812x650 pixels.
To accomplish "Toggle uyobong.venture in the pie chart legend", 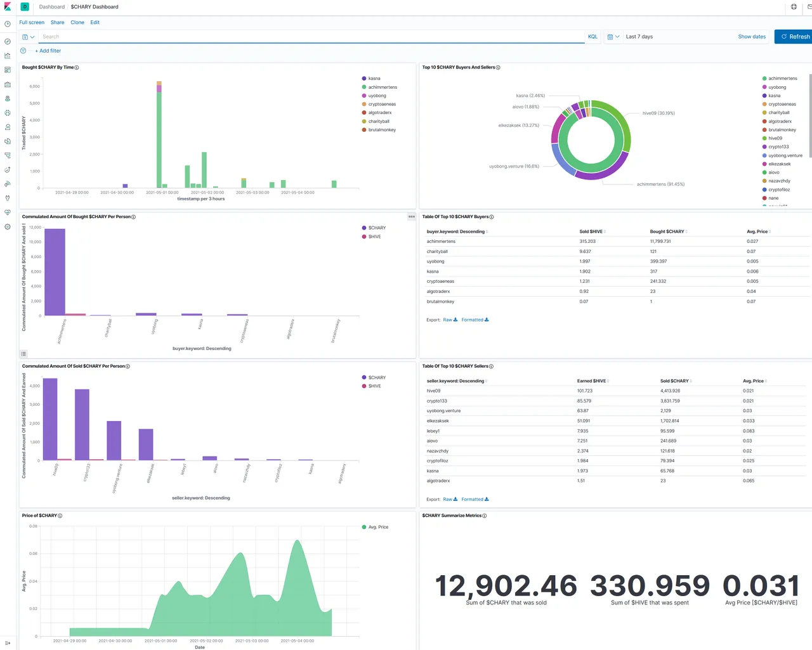I will click(785, 155).
